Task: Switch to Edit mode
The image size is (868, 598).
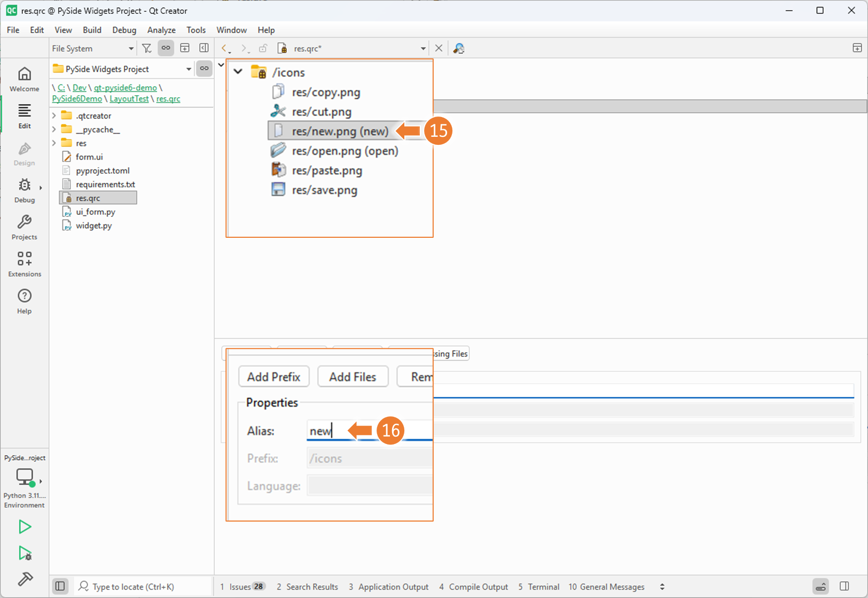Action: (25, 116)
